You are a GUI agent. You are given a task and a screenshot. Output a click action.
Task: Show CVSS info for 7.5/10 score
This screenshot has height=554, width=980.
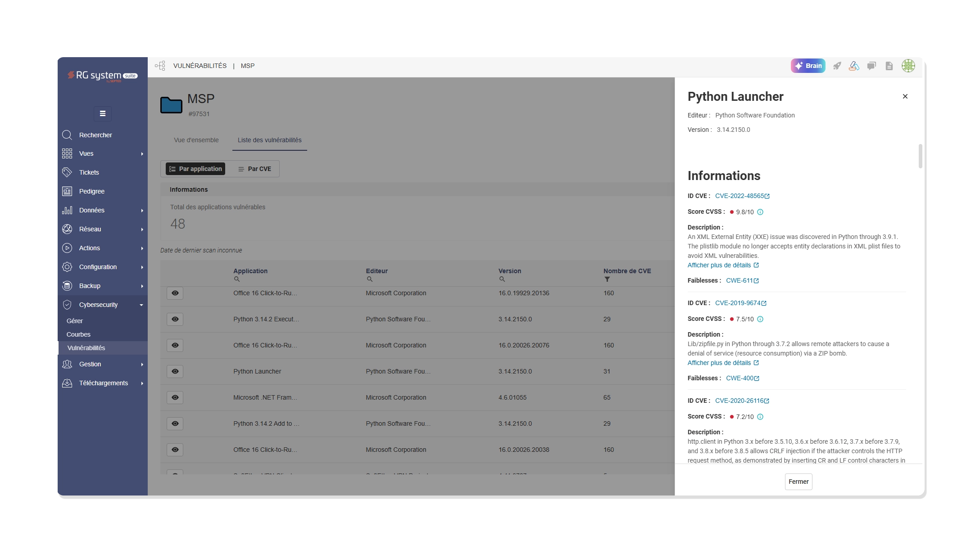[760, 319]
